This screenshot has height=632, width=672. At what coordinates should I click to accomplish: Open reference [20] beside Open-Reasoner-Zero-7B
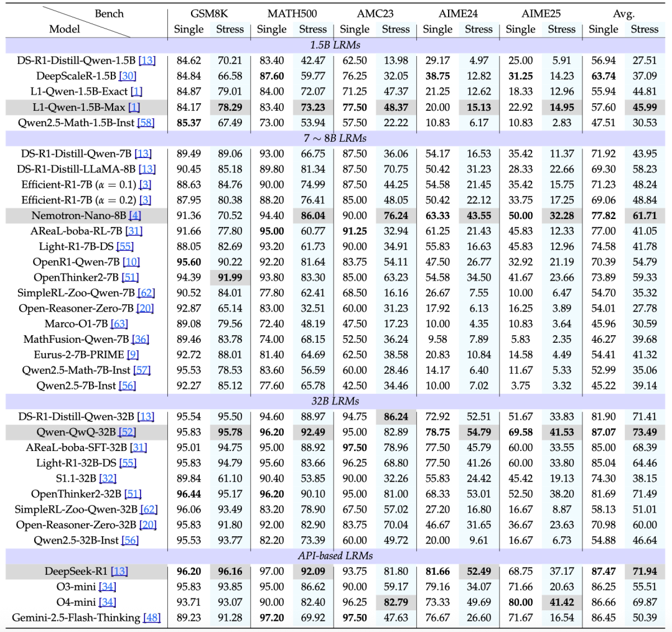[x=145, y=308]
